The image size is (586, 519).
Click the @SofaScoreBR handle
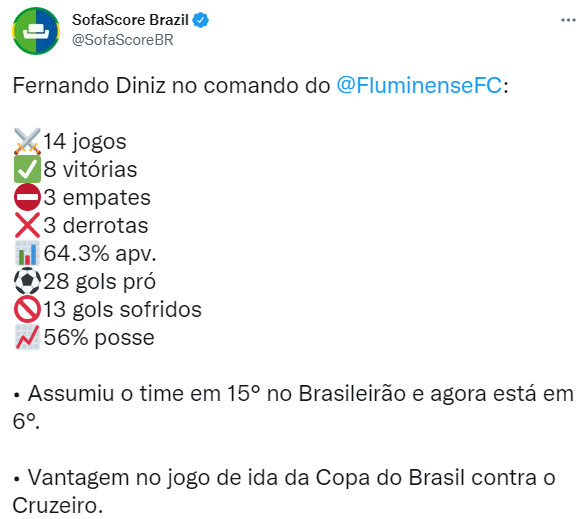coord(123,40)
